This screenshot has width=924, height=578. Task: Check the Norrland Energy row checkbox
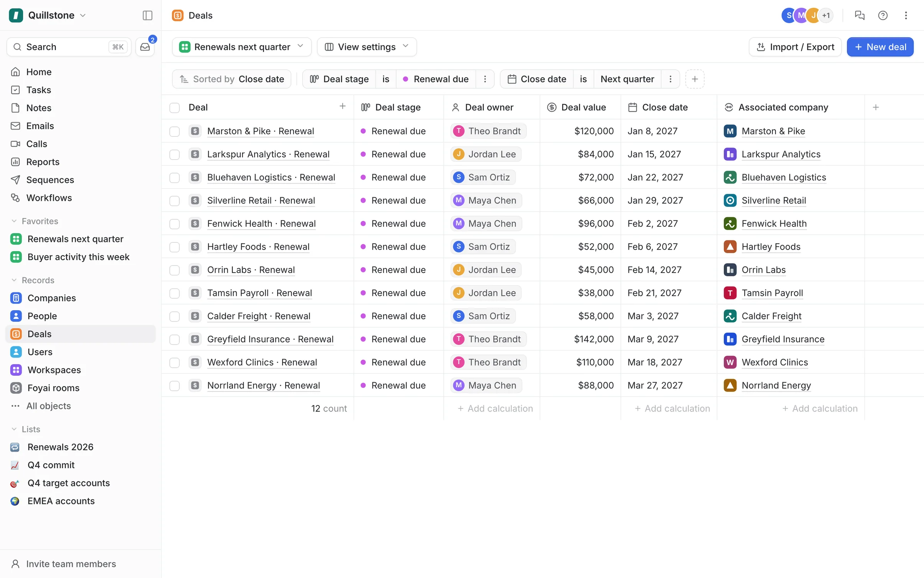point(174,386)
